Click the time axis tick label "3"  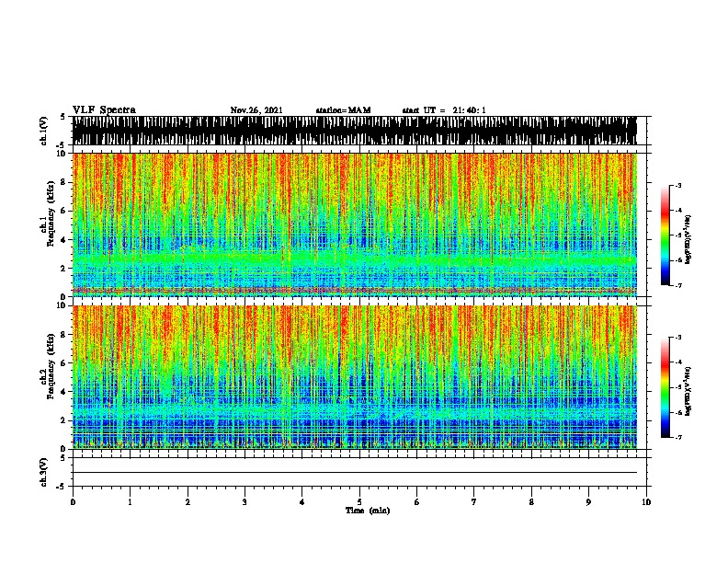[245, 502]
